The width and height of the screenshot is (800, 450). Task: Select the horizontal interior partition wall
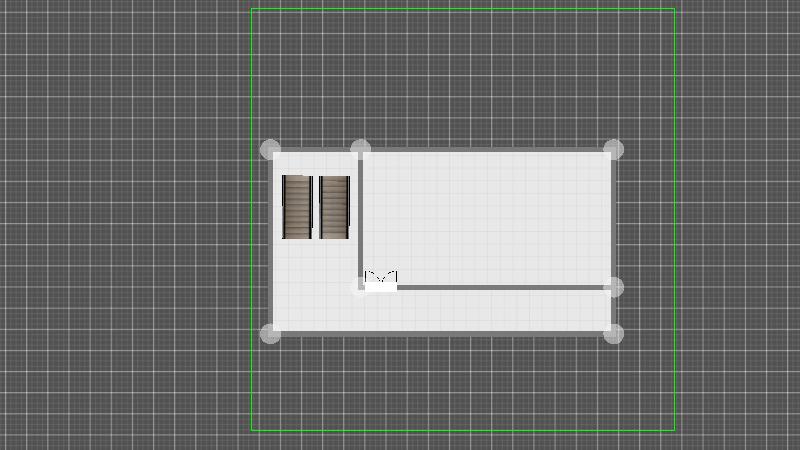pyautogui.click(x=500, y=287)
